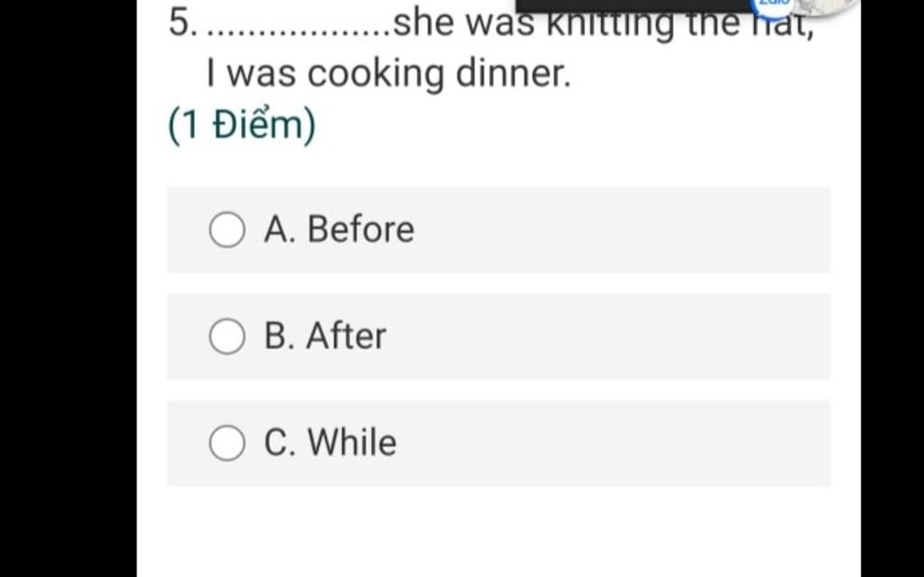The image size is (924, 577).
Task: Click blank white area below option C
Action: click(498, 531)
